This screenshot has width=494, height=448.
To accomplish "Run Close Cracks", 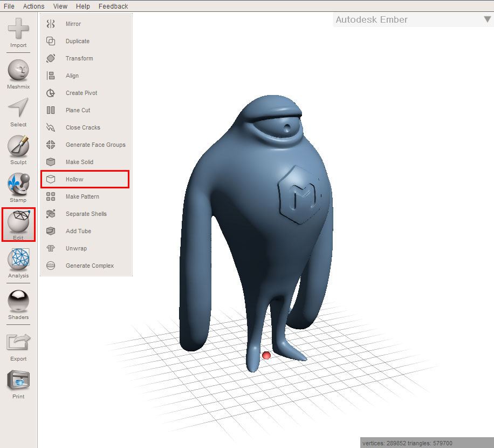I will coord(86,128).
